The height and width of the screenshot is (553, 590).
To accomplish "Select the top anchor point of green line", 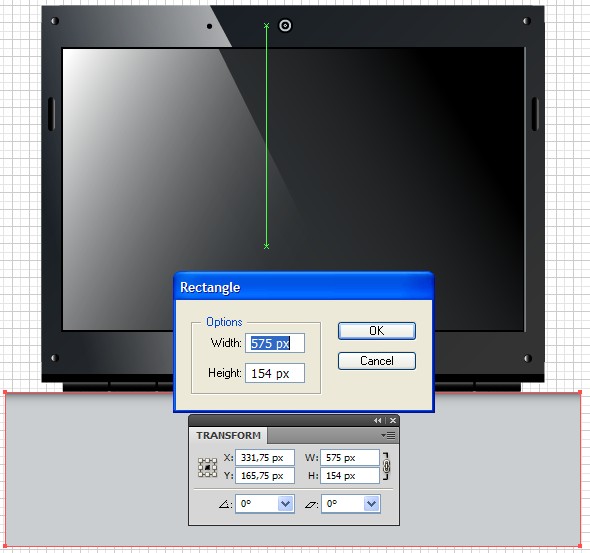I will pos(266,26).
